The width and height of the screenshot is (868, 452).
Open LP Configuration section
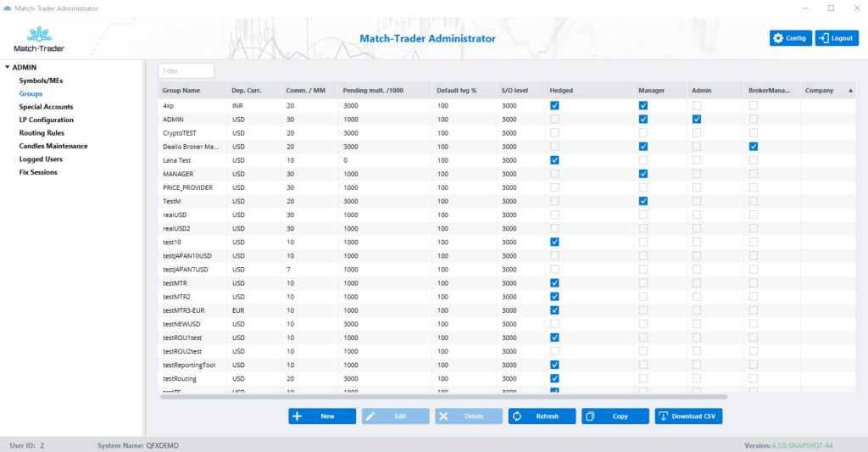point(47,120)
